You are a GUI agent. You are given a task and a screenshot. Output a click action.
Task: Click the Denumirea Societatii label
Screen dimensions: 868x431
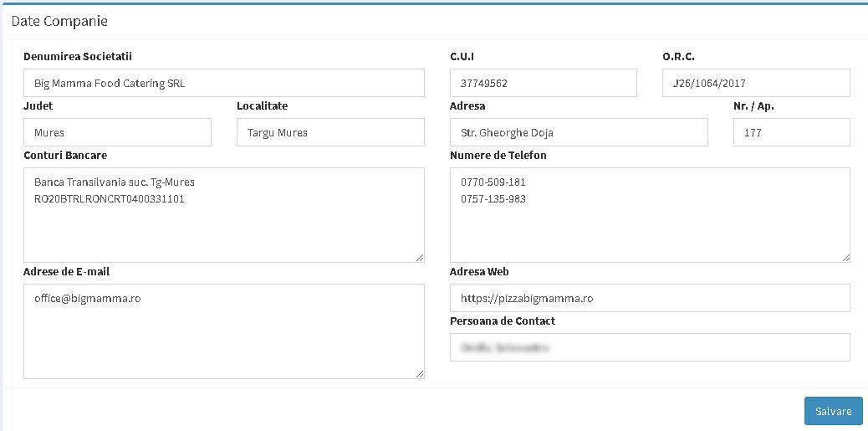coord(78,57)
